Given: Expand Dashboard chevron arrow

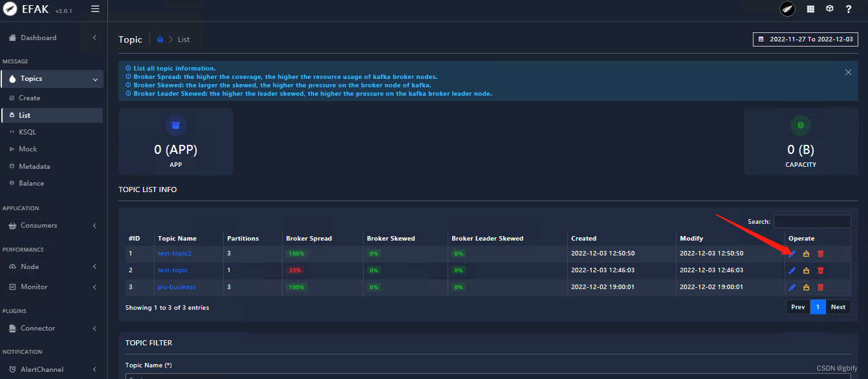Looking at the screenshot, I should pos(94,38).
